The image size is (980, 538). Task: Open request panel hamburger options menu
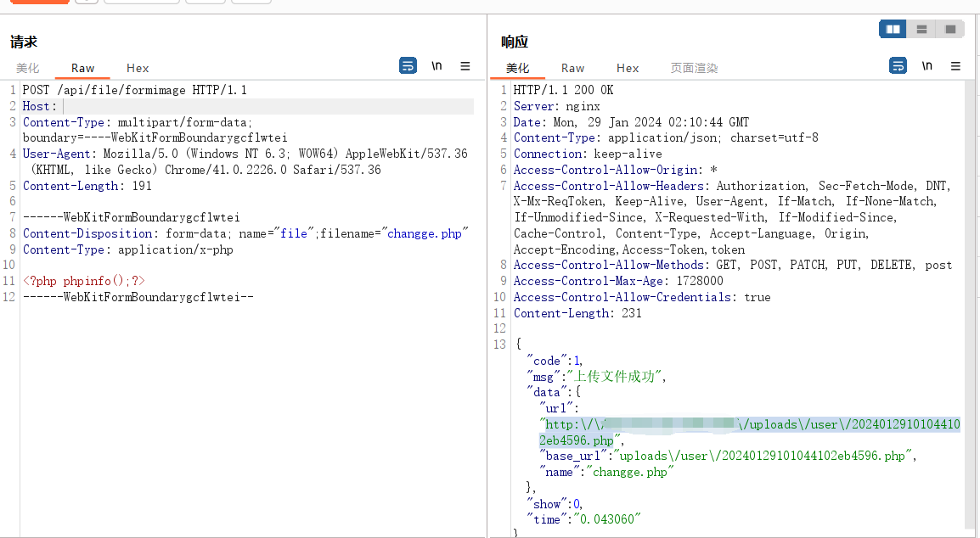(x=465, y=65)
